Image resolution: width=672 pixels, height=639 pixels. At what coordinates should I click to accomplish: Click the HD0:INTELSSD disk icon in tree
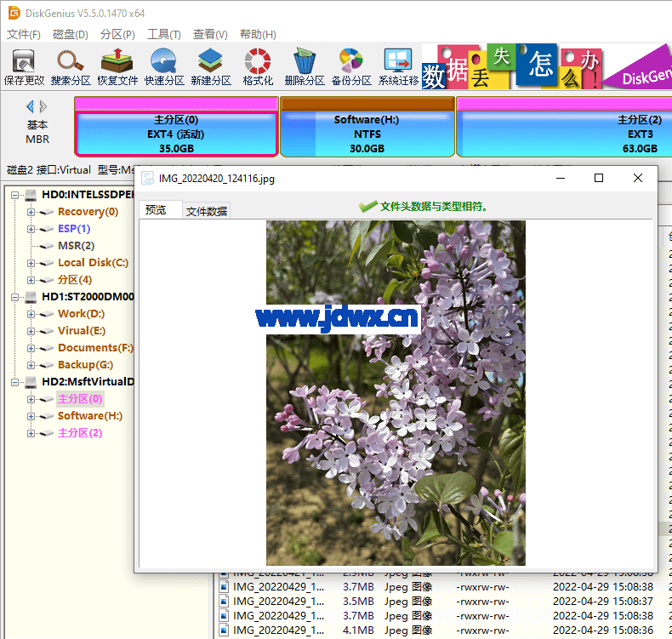(x=31, y=195)
